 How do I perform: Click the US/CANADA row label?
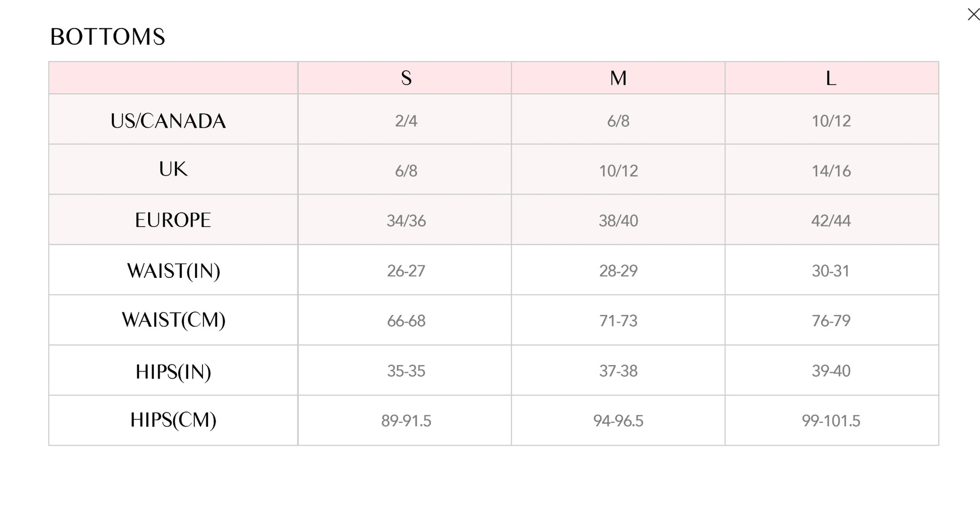[168, 121]
